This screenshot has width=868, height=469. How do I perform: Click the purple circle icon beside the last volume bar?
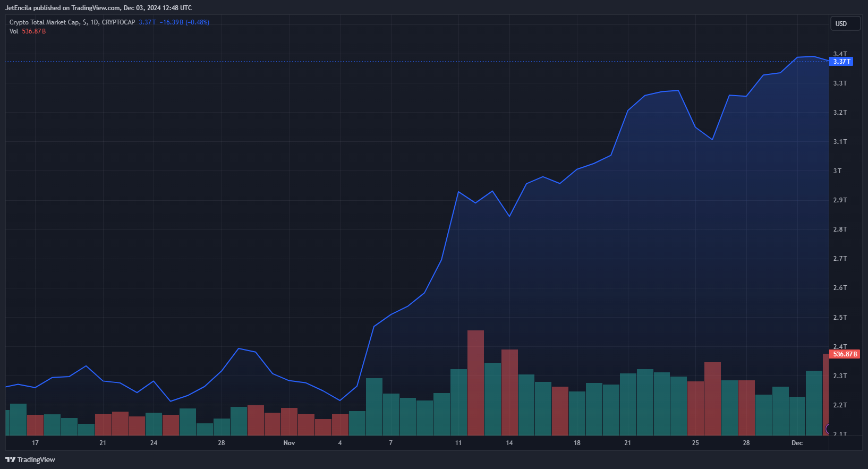click(x=828, y=429)
